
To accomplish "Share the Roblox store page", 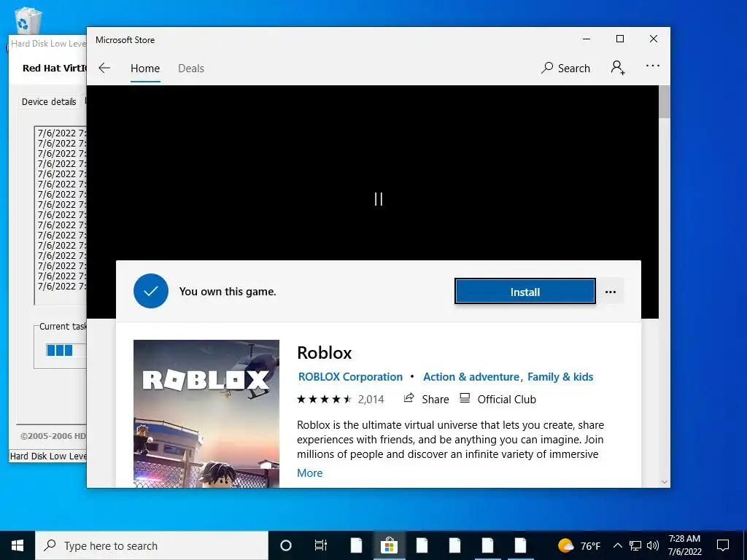I will (x=426, y=399).
